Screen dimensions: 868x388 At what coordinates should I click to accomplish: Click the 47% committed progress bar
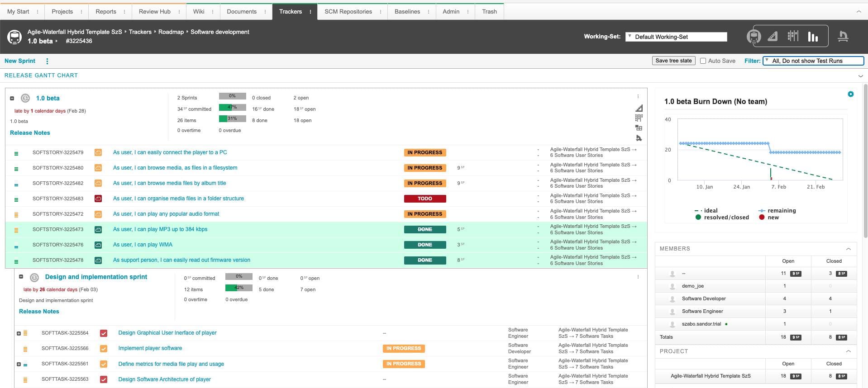coord(233,108)
